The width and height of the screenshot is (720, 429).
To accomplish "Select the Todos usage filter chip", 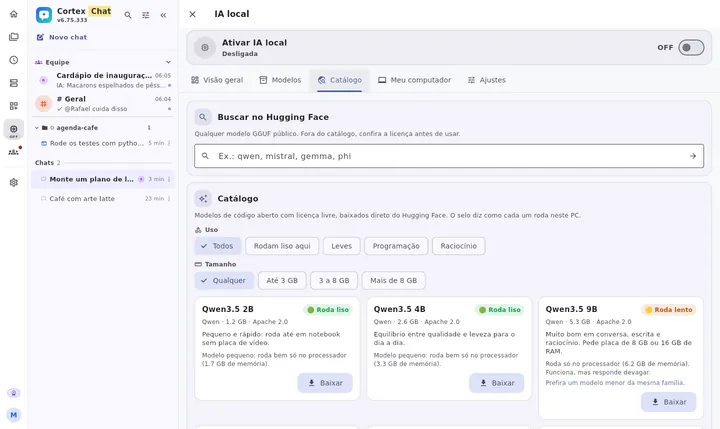I will [217, 246].
